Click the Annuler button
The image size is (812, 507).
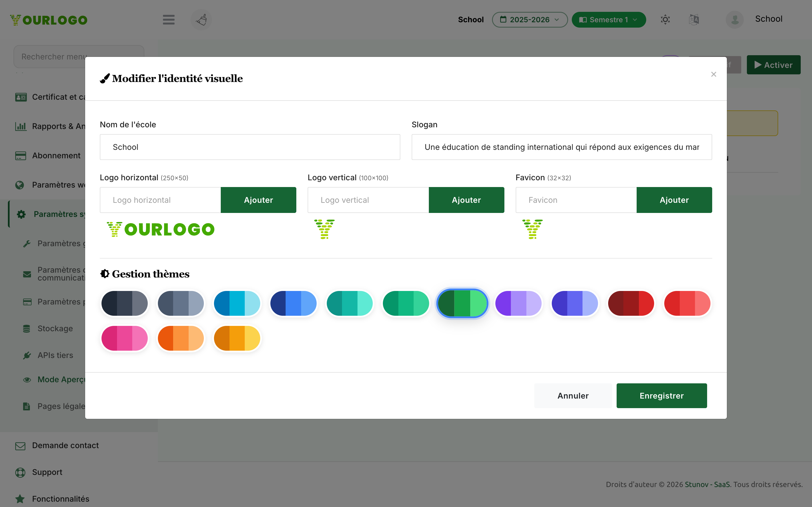pyautogui.click(x=573, y=396)
